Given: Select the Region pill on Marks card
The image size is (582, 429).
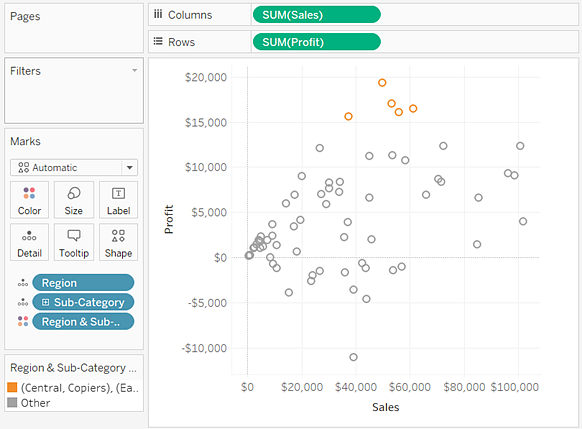Looking at the screenshot, I should [83, 283].
